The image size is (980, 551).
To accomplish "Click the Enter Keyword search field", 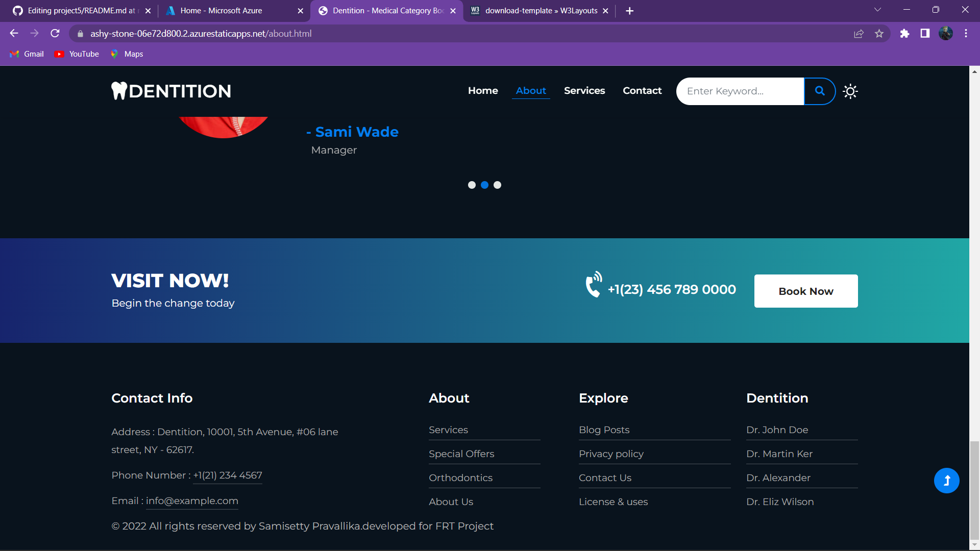I will [740, 91].
